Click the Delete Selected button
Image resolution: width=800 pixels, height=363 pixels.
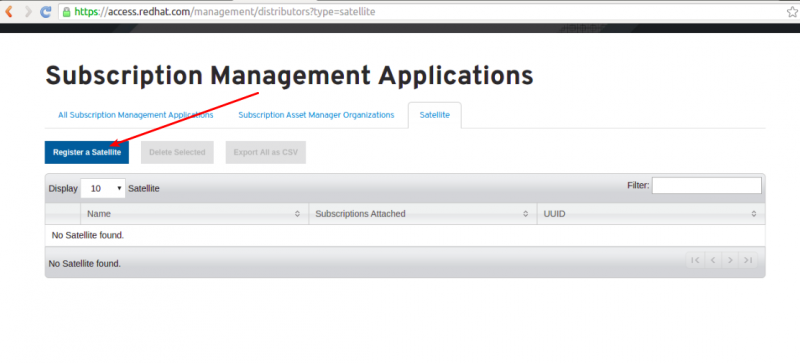tap(177, 152)
